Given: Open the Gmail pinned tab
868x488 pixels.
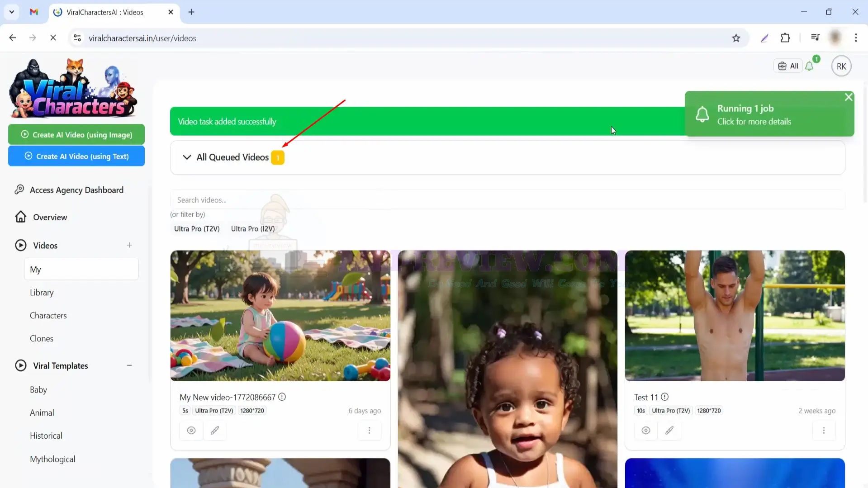Looking at the screenshot, I should (34, 12).
